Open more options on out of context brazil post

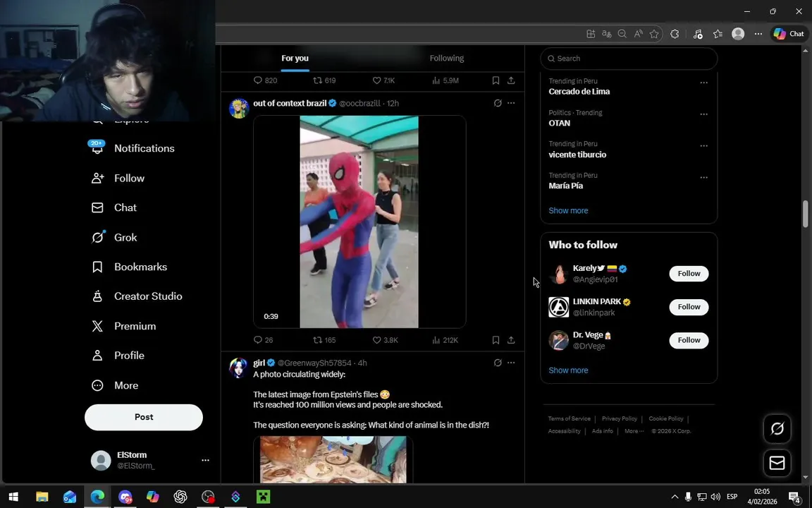(x=511, y=103)
